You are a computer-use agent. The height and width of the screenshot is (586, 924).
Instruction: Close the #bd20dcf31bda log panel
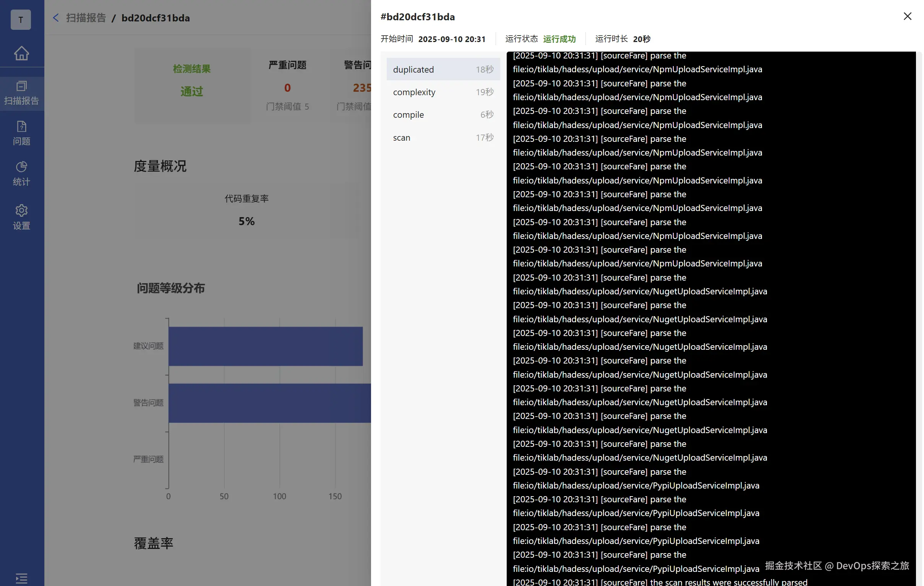907,16
